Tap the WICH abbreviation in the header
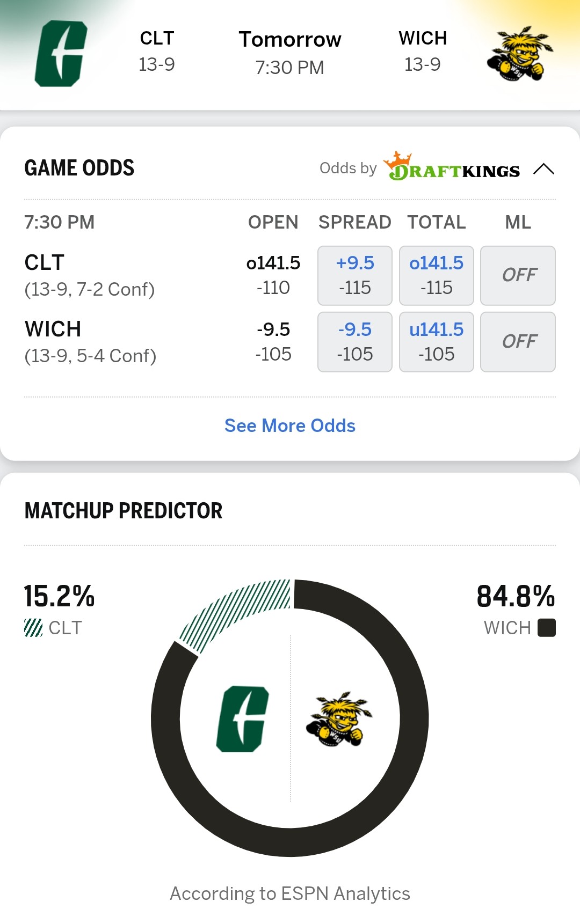The height and width of the screenshot is (924, 580). 423,39
